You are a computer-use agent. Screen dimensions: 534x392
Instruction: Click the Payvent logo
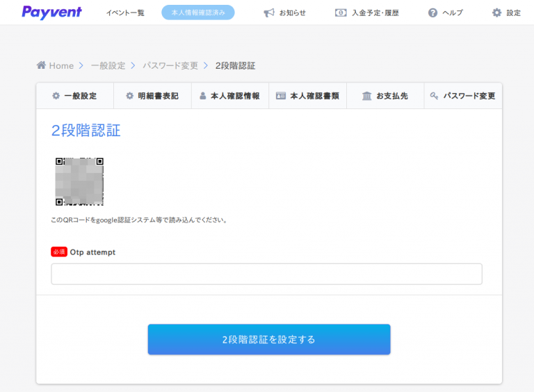[51, 13]
